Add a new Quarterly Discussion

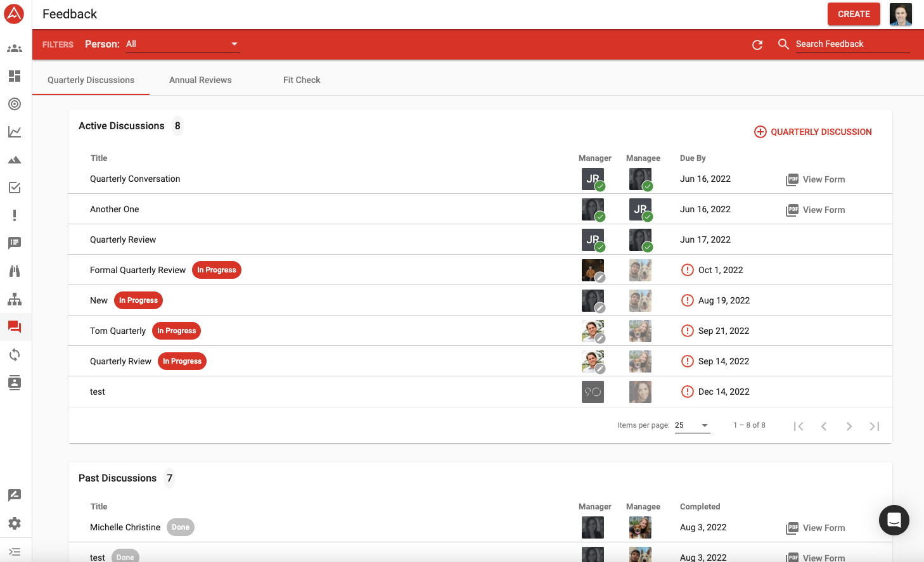pos(813,132)
